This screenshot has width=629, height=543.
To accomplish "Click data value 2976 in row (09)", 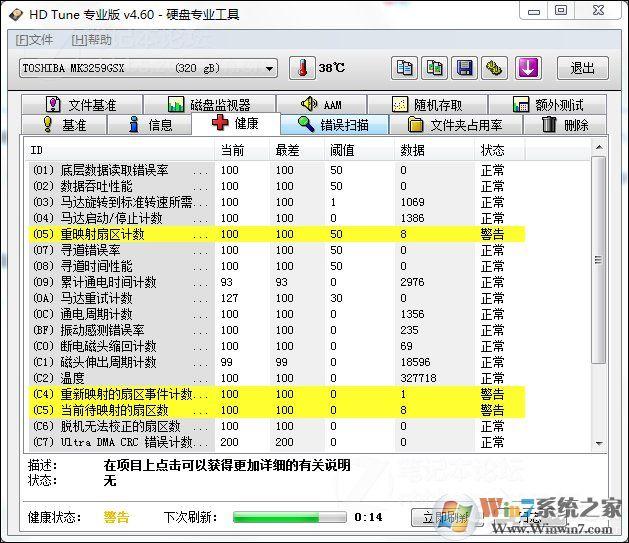I will (x=412, y=282).
